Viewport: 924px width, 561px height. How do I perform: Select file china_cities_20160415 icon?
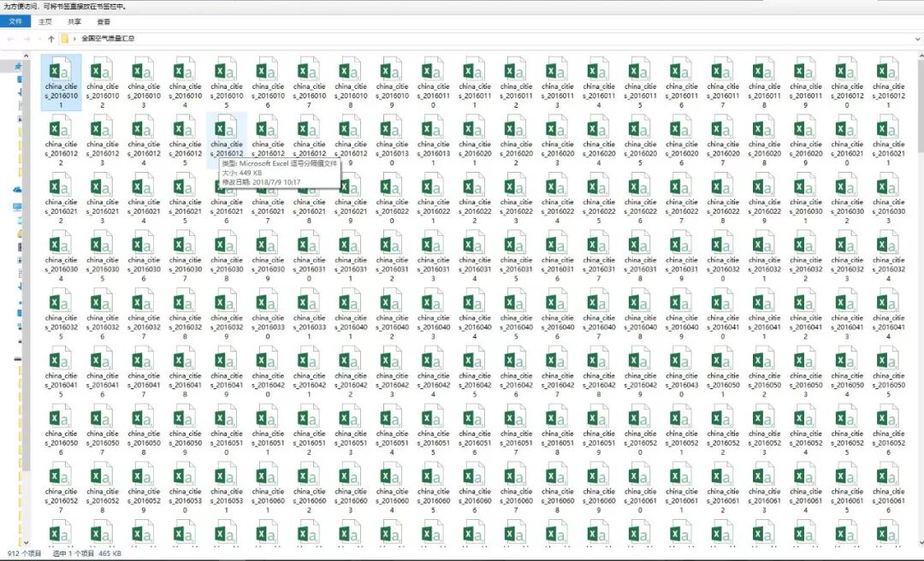61,359
